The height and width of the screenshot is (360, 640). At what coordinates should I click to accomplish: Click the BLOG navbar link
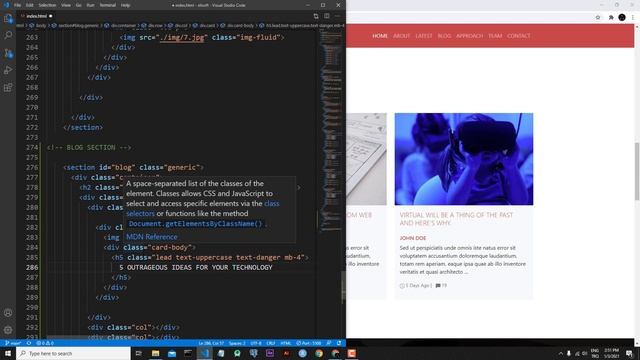tap(444, 36)
